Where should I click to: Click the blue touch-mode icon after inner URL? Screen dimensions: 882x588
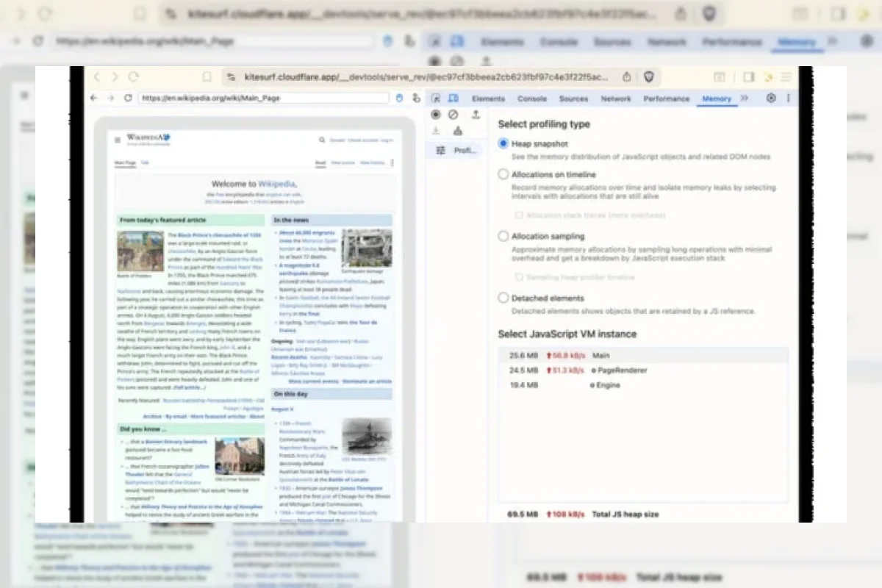(x=399, y=98)
